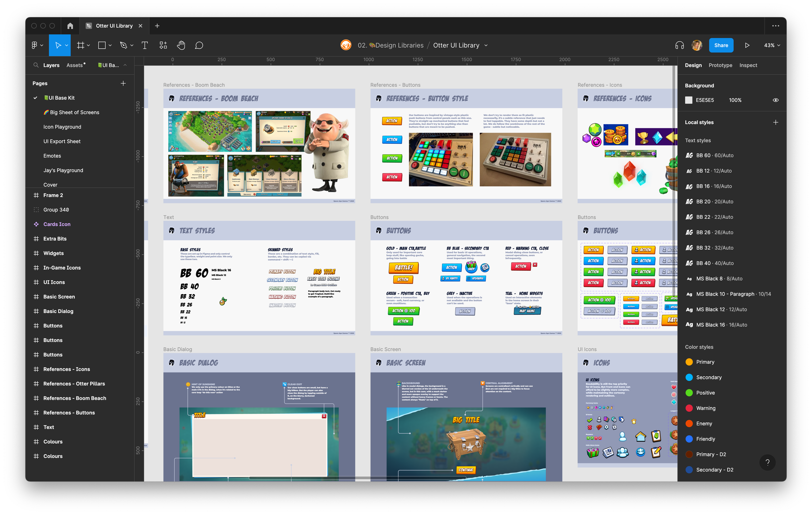Click the Present play icon

coord(747,45)
